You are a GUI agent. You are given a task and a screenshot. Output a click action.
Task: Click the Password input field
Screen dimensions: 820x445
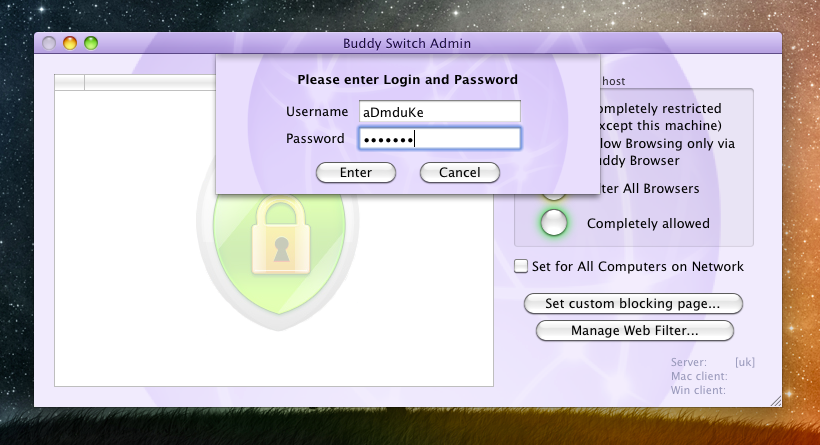tap(439, 139)
